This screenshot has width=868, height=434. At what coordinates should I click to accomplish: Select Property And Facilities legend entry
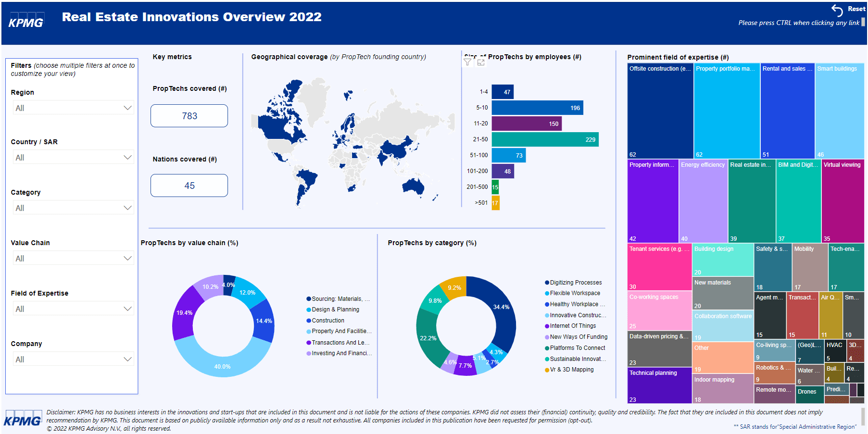339,331
